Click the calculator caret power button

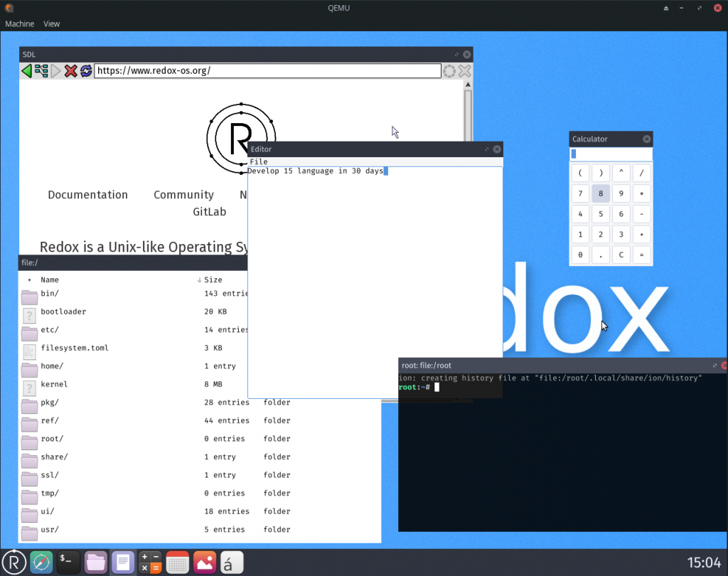(x=621, y=173)
